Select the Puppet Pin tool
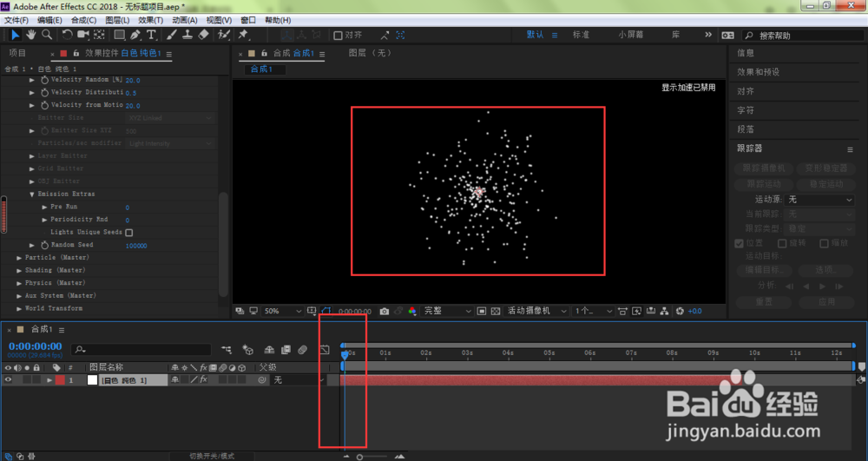Screen dimensions: 868x461 243,35
